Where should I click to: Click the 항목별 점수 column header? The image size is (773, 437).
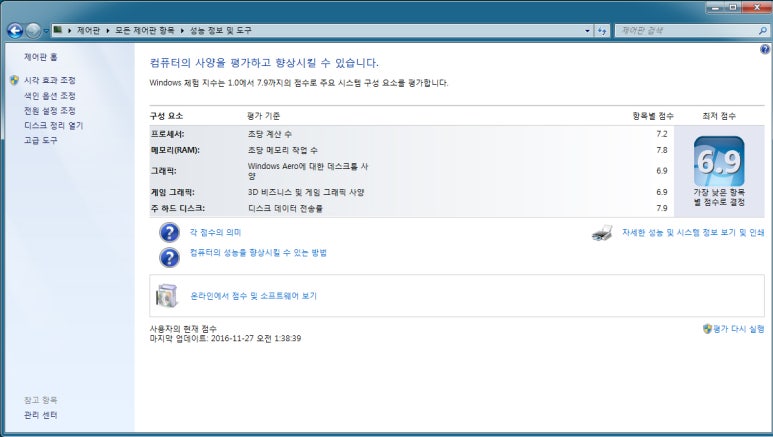pos(653,116)
